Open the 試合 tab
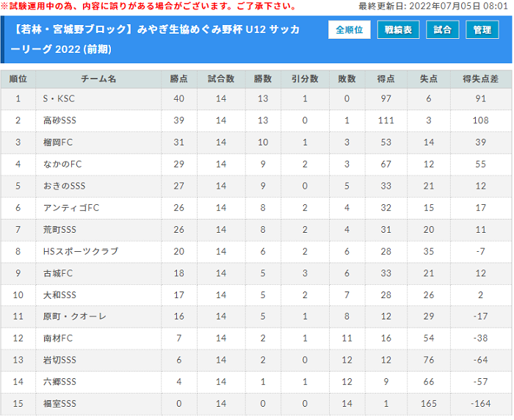The image size is (514, 420). pos(443,30)
